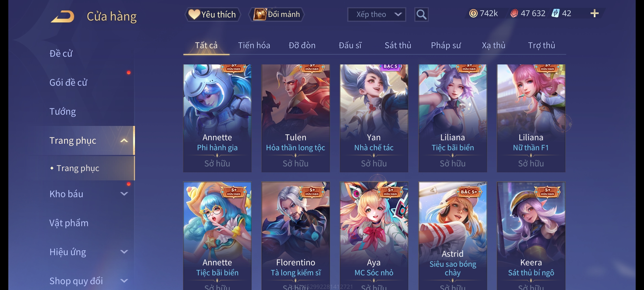
Task: Open Gói đề cử in sidebar
Action: pyautogui.click(x=68, y=82)
